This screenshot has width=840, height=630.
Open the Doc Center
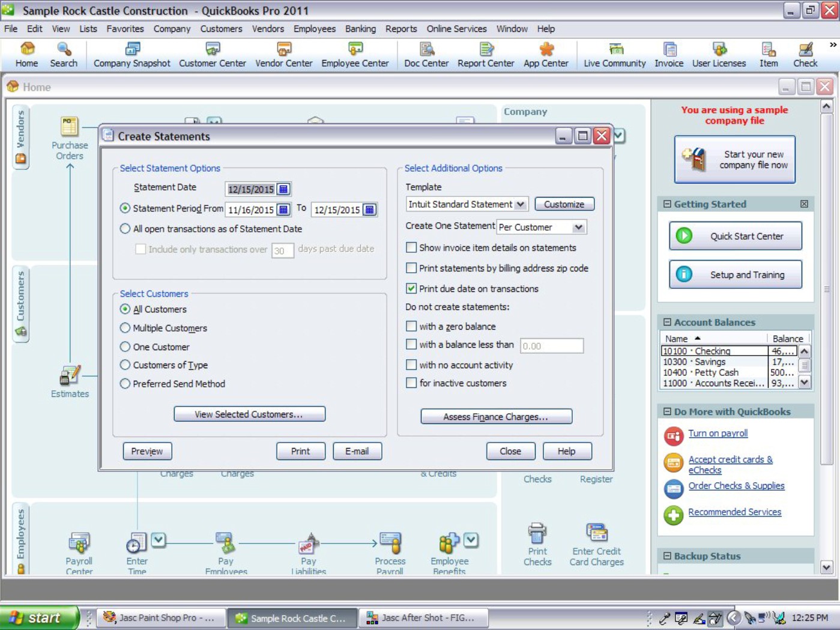click(426, 55)
